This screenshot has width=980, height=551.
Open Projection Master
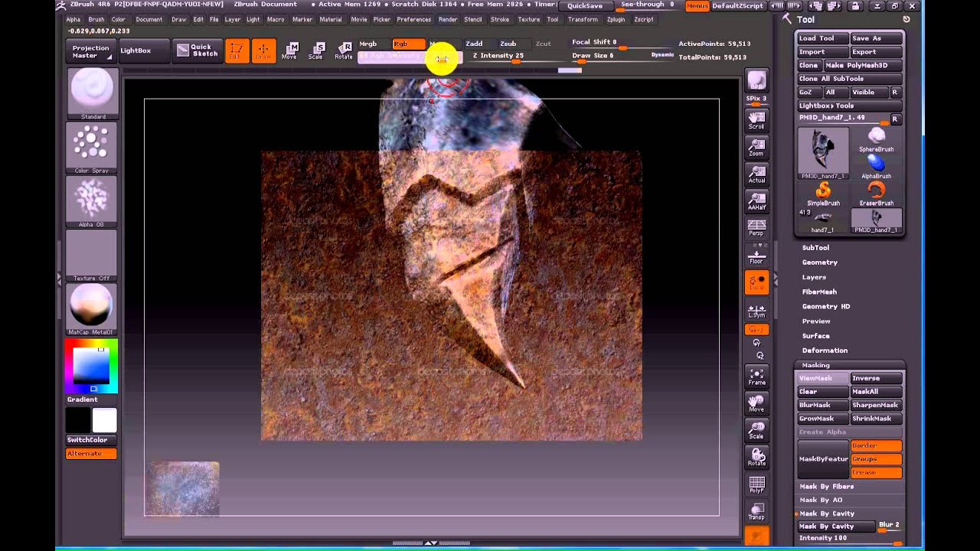(91, 51)
